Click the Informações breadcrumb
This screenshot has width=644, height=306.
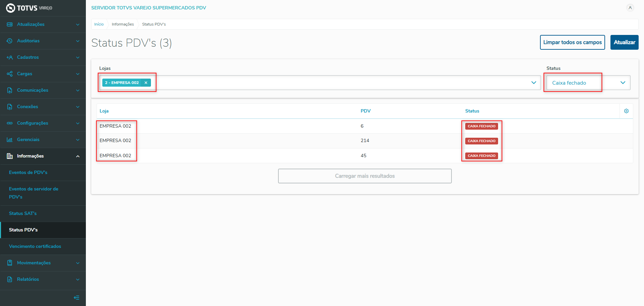pos(123,24)
